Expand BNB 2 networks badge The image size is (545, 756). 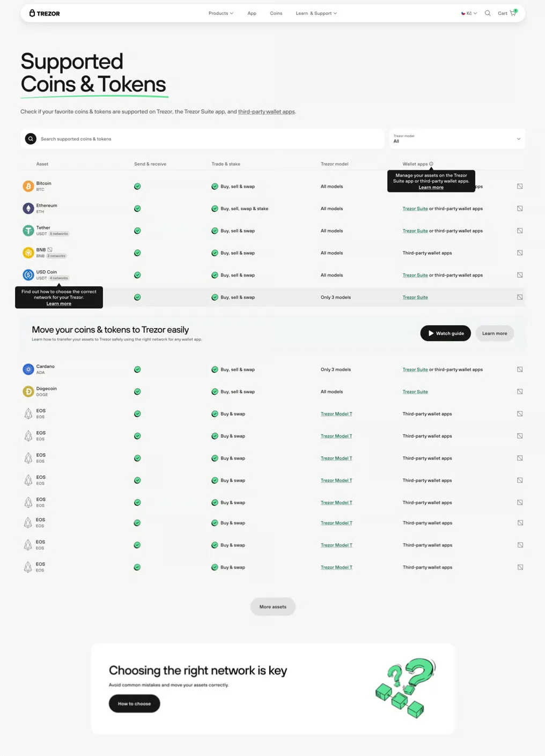point(56,256)
